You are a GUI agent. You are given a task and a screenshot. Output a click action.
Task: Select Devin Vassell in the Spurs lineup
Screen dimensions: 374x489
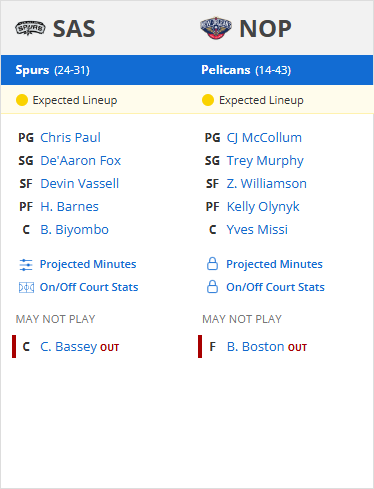click(x=79, y=184)
